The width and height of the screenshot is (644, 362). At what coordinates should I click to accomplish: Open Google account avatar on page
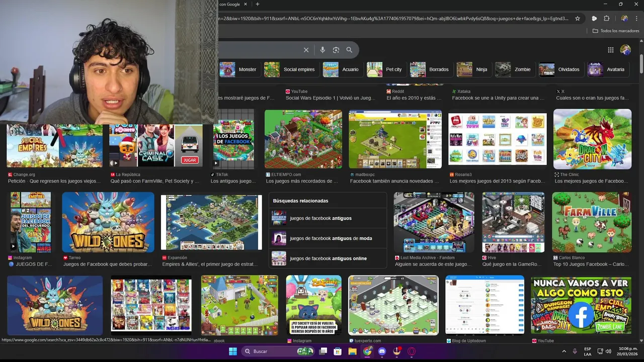(x=625, y=50)
